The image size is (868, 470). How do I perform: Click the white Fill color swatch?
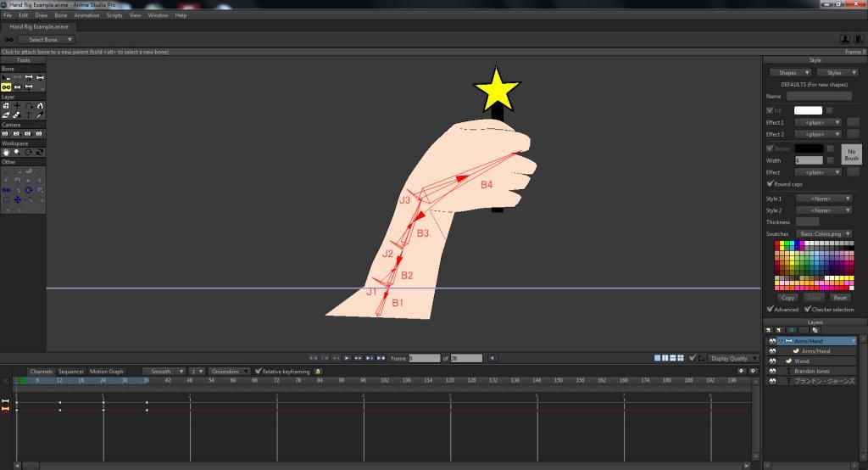pos(808,110)
